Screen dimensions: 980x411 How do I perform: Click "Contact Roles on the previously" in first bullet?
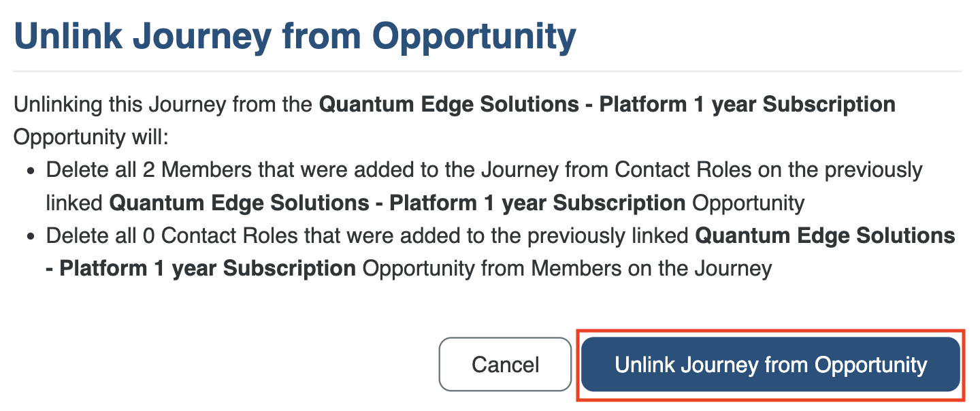(x=767, y=170)
